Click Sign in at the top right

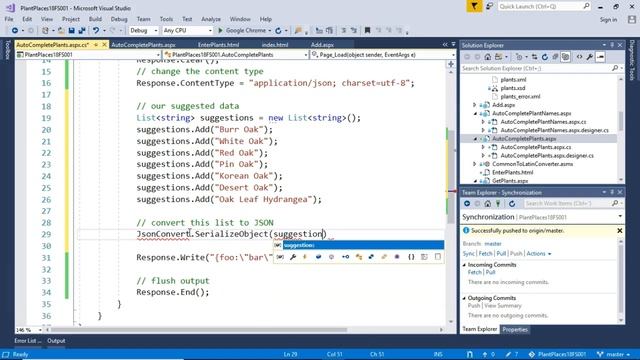608,20
